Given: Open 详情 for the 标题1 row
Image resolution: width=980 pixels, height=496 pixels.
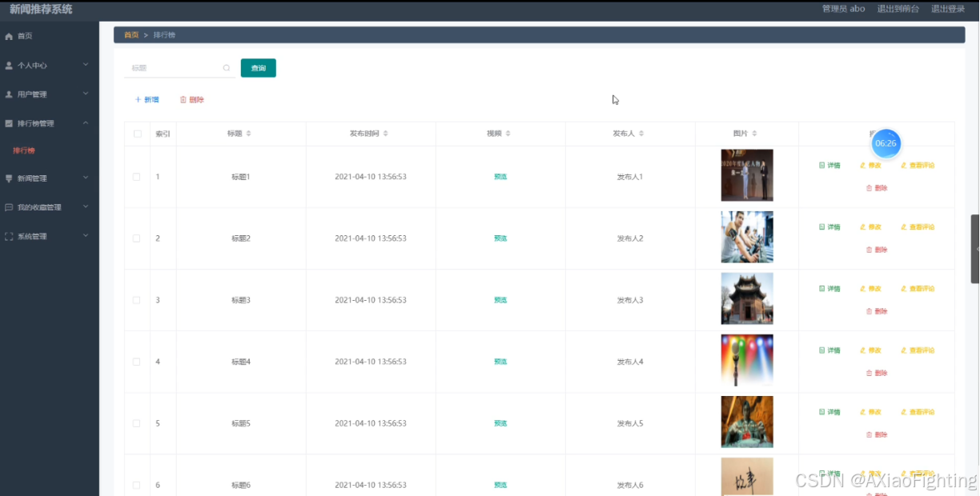Looking at the screenshot, I should [829, 166].
